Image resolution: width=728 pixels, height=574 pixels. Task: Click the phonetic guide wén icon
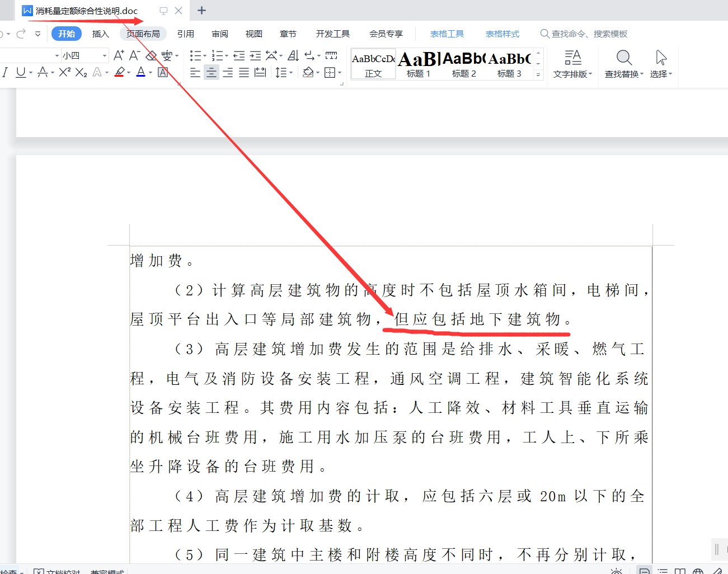pos(167,55)
